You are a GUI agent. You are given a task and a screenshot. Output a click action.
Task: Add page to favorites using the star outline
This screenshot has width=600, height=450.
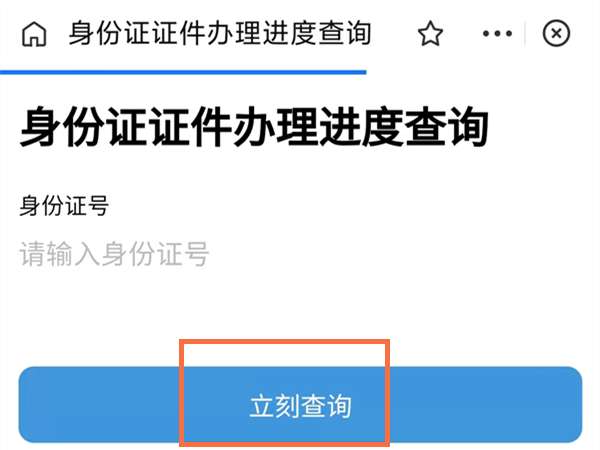[x=430, y=34]
